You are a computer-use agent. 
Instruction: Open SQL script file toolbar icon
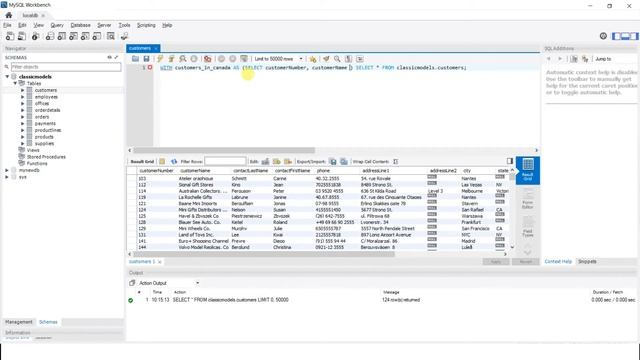[x=22, y=36]
